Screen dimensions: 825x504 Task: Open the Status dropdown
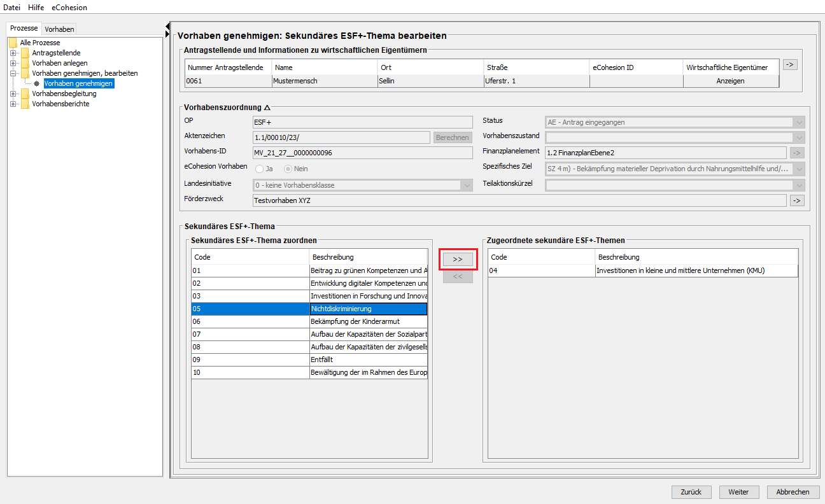pyautogui.click(x=798, y=122)
